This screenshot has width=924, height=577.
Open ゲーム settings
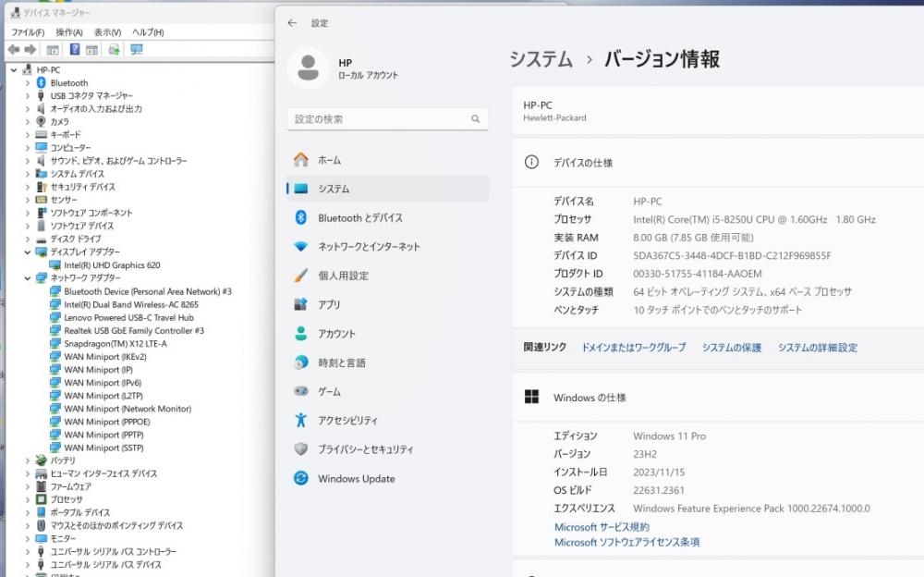click(x=388, y=391)
